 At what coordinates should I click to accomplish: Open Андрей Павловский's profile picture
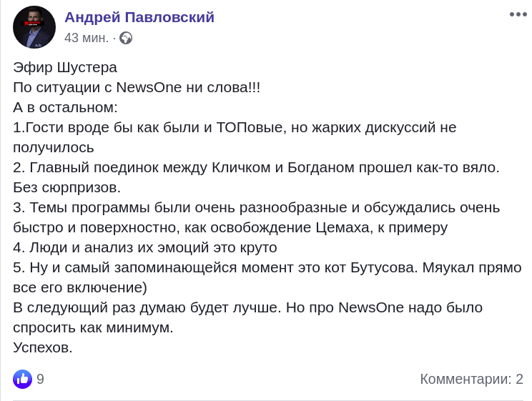[x=34, y=27]
